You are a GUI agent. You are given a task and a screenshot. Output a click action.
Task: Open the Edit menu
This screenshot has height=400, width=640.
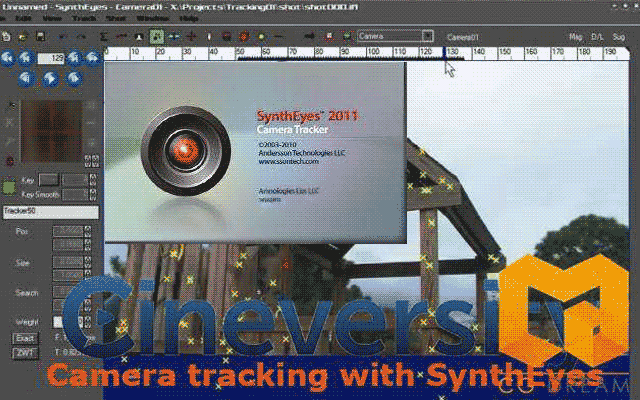point(23,19)
